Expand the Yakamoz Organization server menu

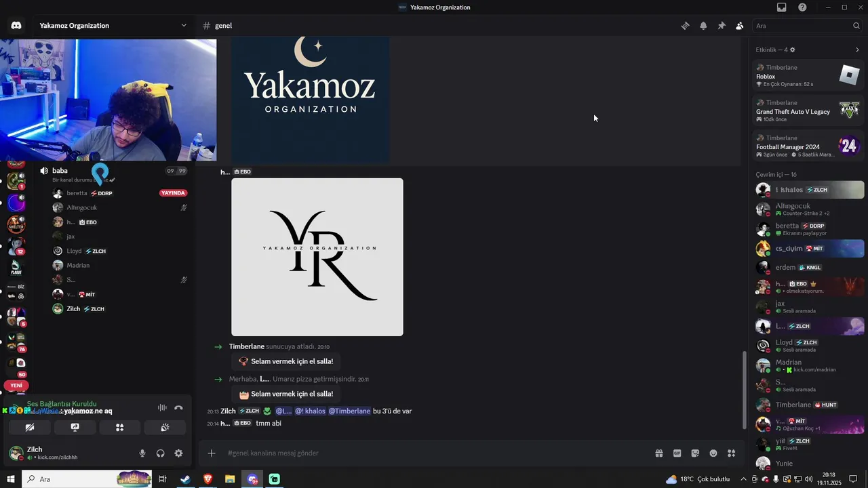[x=113, y=26]
